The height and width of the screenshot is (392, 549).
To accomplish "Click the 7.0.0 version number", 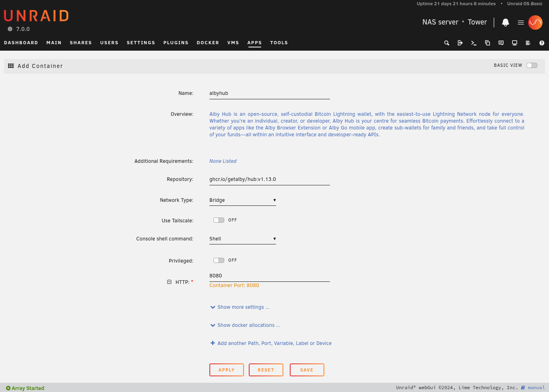I will pos(23,29).
